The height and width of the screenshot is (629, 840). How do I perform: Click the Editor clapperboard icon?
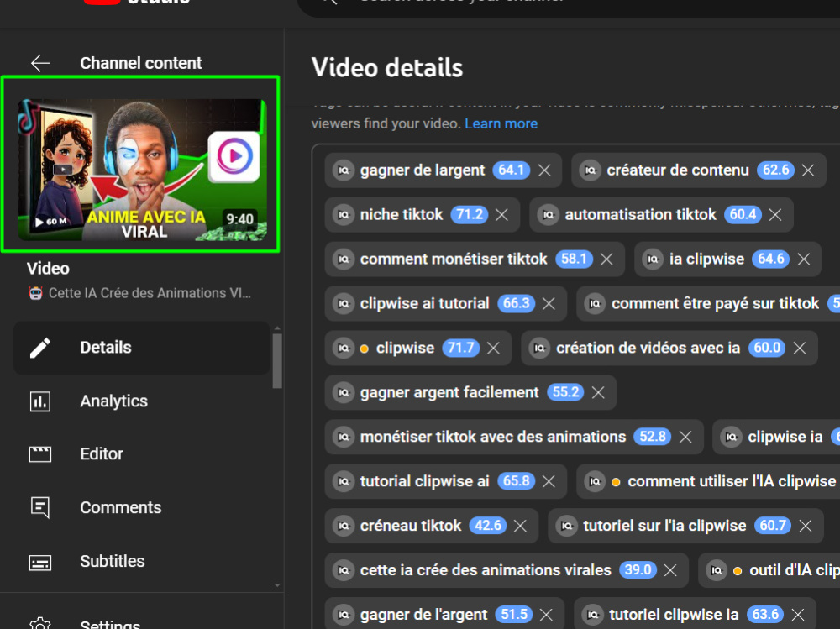[40, 454]
